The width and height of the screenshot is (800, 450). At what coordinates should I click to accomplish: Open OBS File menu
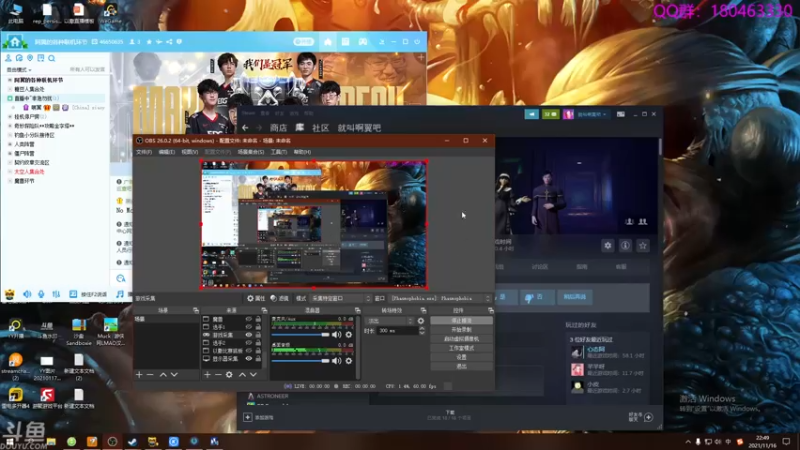pos(144,152)
